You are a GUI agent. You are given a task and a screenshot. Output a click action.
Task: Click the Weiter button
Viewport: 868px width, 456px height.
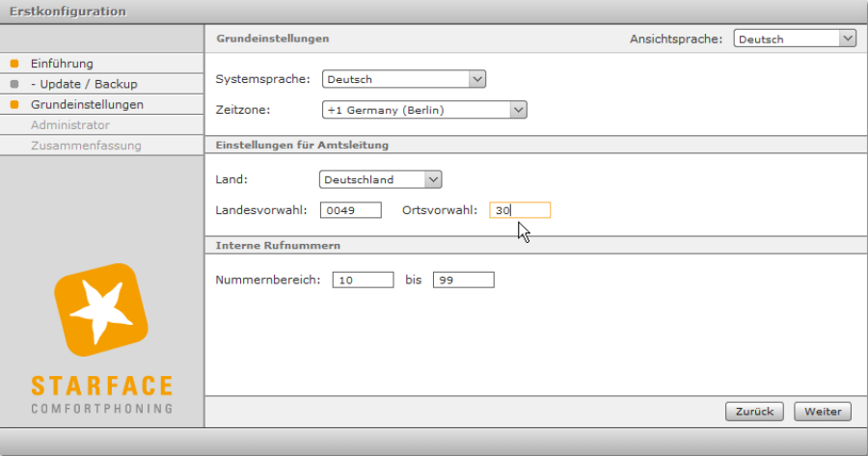click(823, 412)
